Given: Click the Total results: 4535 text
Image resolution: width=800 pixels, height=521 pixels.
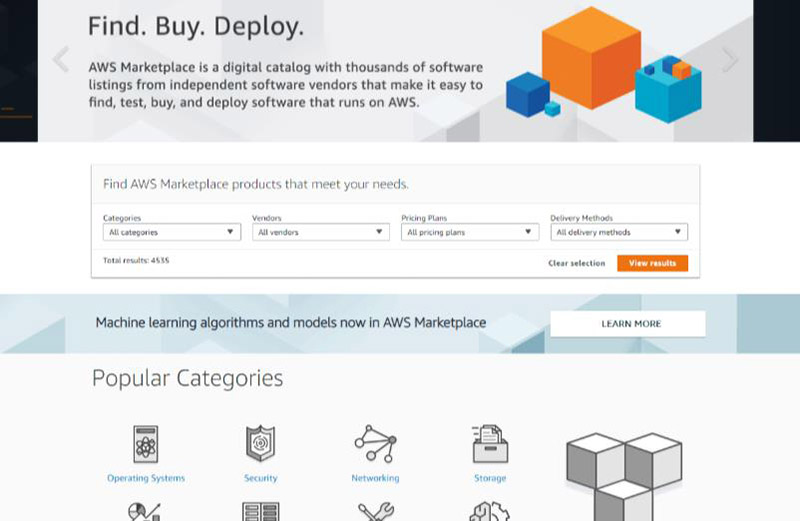Looking at the screenshot, I should pyautogui.click(x=136, y=260).
